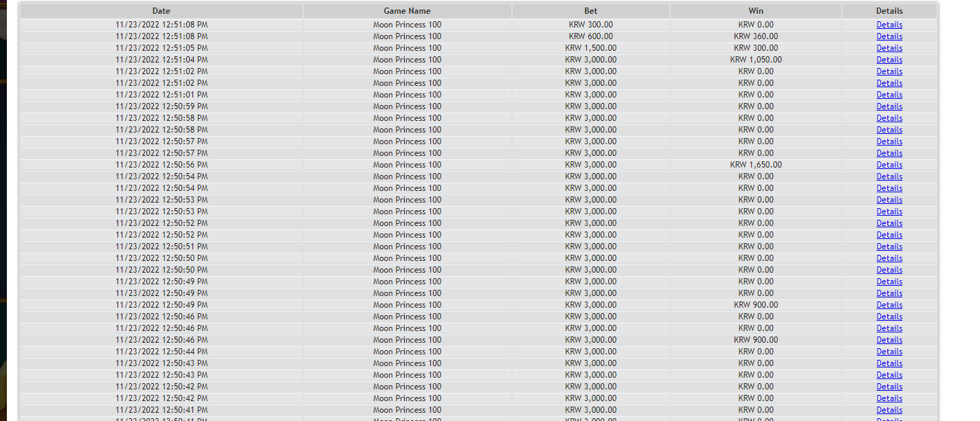Click the Game Name column header
The width and height of the screenshot is (980, 421).
[408, 11]
